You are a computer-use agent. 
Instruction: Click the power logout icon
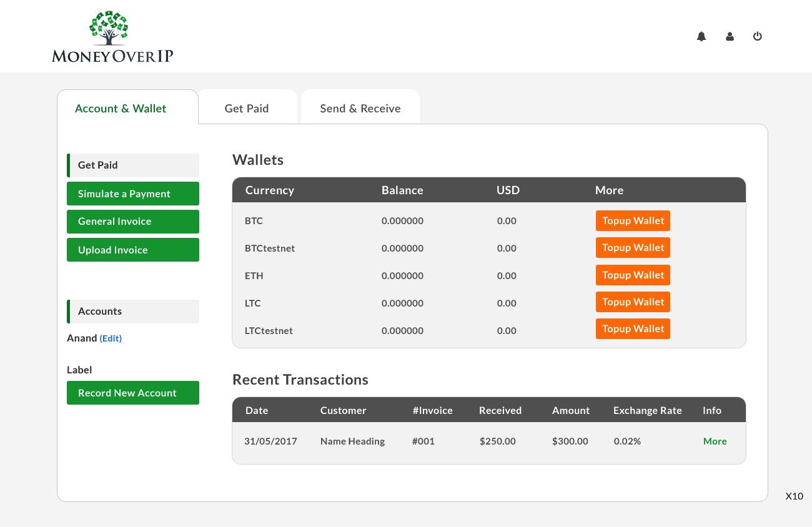click(x=758, y=36)
